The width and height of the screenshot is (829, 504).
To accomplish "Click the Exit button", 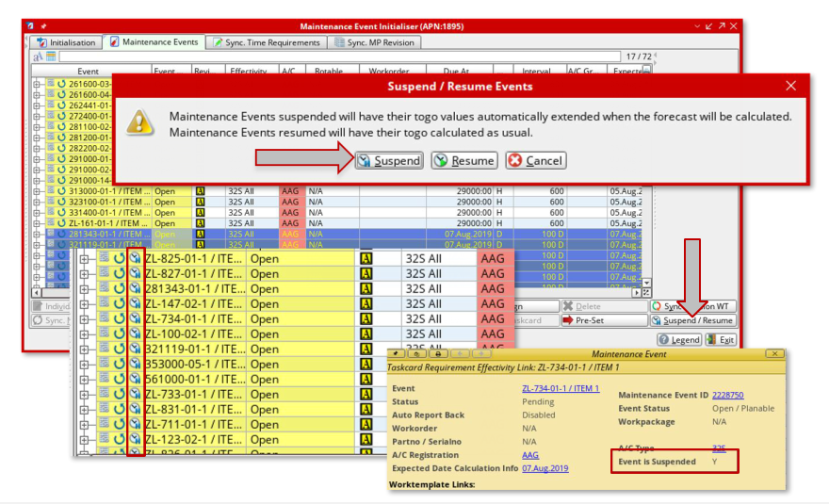I will tap(721, 339).
